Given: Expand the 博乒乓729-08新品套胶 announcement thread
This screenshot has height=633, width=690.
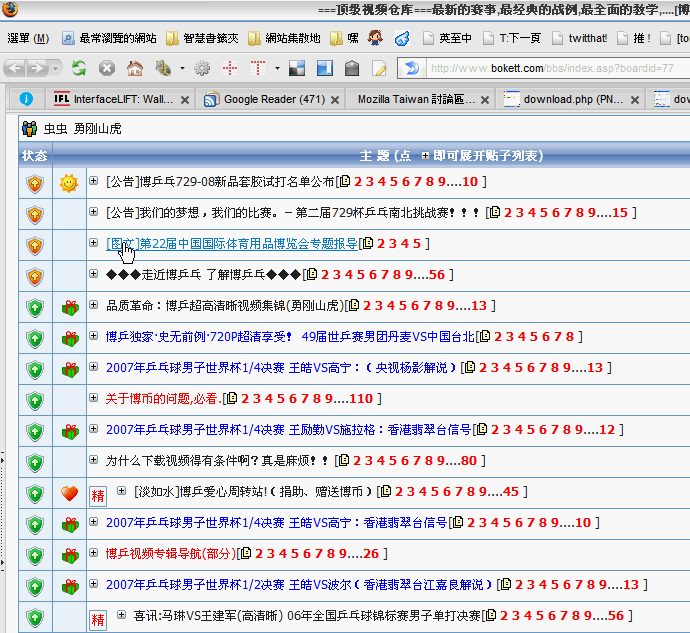Looking at the screenshot, I should click(x=94, y=182).
